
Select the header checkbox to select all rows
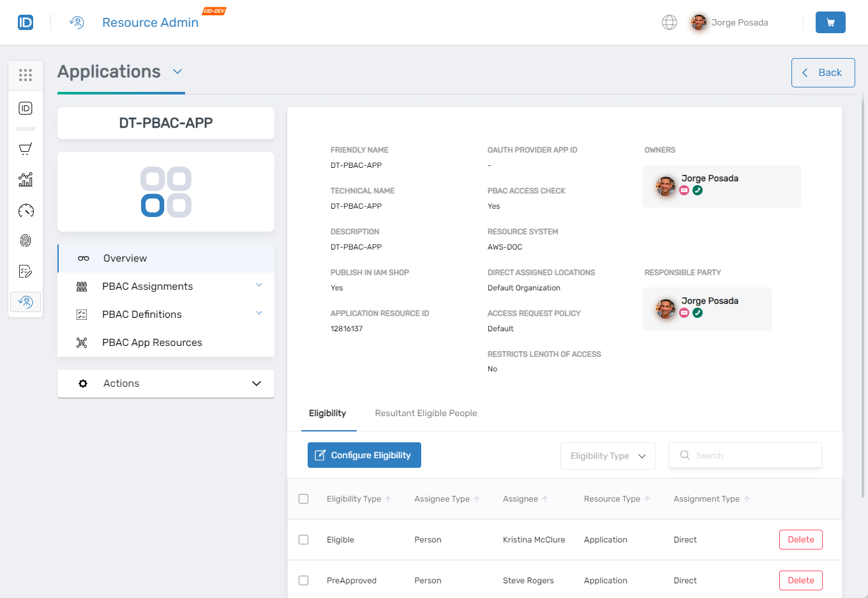click(303, 498)
